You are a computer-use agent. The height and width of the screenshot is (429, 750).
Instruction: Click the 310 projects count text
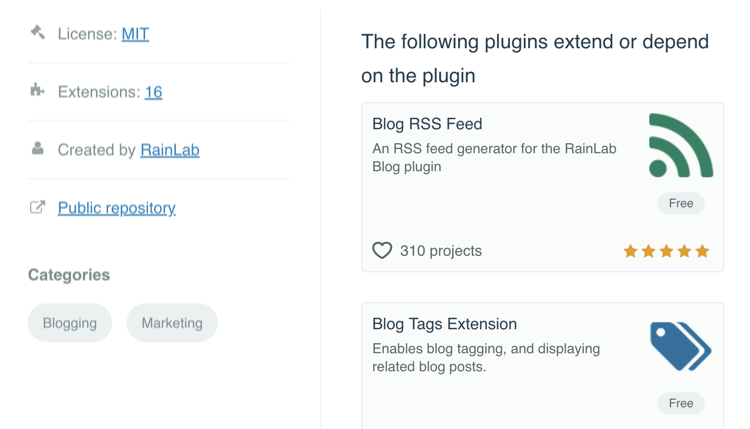click(441, 251)
